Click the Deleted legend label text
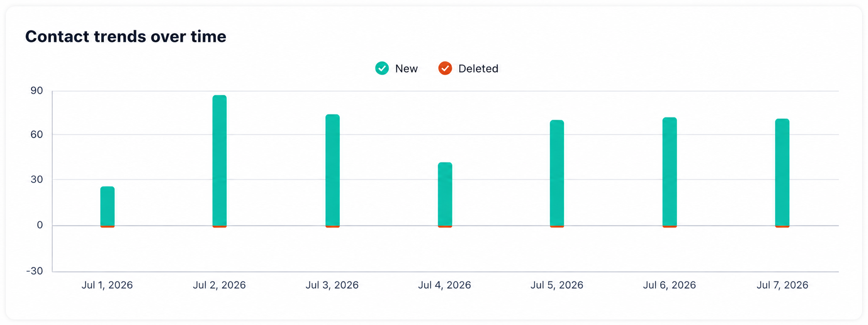This screenshot has width=868, height=325. pos(478,69)
